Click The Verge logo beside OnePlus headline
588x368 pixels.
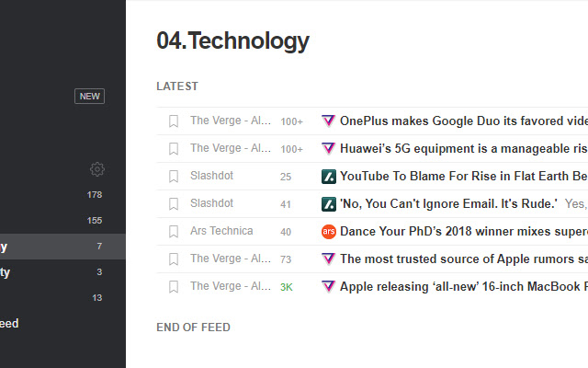pos(328,121)
